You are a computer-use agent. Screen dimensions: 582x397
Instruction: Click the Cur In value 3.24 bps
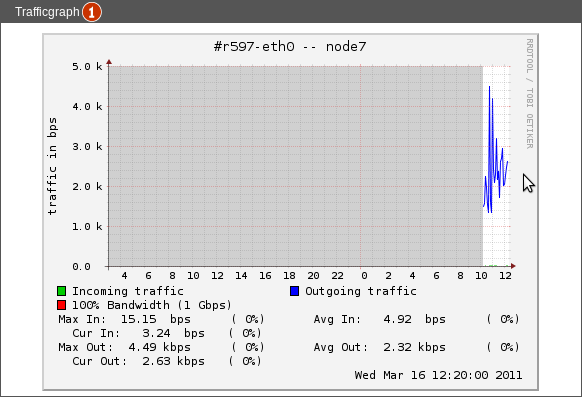tap(173, 333)
